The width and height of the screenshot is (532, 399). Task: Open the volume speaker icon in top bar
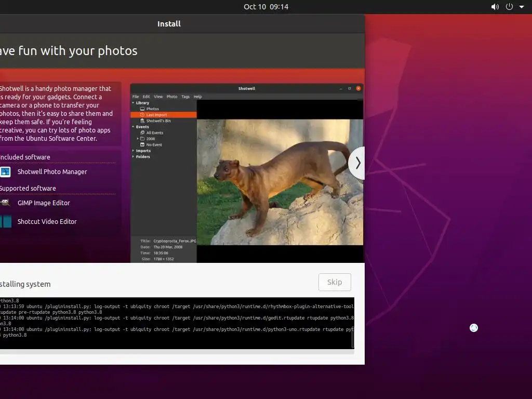495,7
